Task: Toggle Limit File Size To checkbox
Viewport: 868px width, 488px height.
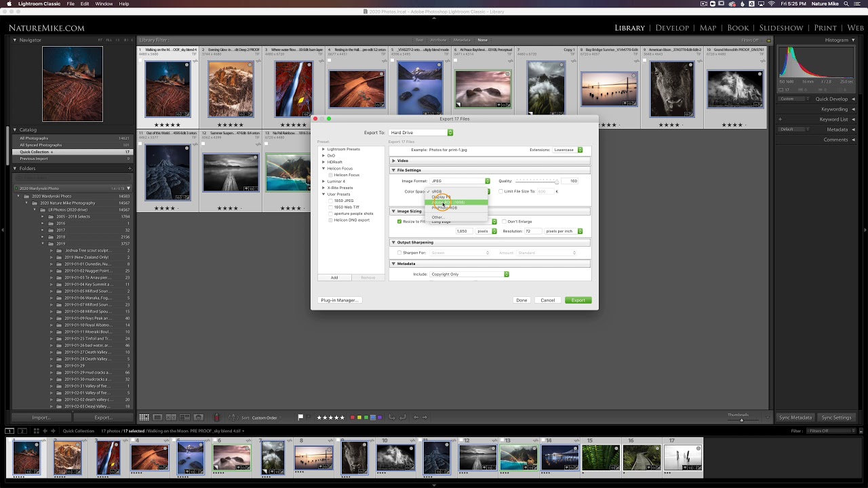Action: [501, 192]
